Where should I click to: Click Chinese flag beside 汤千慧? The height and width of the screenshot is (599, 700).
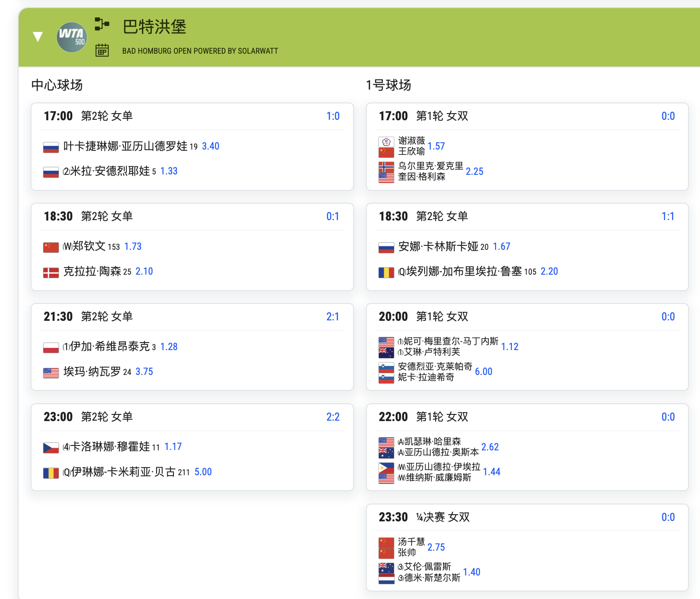pos(386,543)
